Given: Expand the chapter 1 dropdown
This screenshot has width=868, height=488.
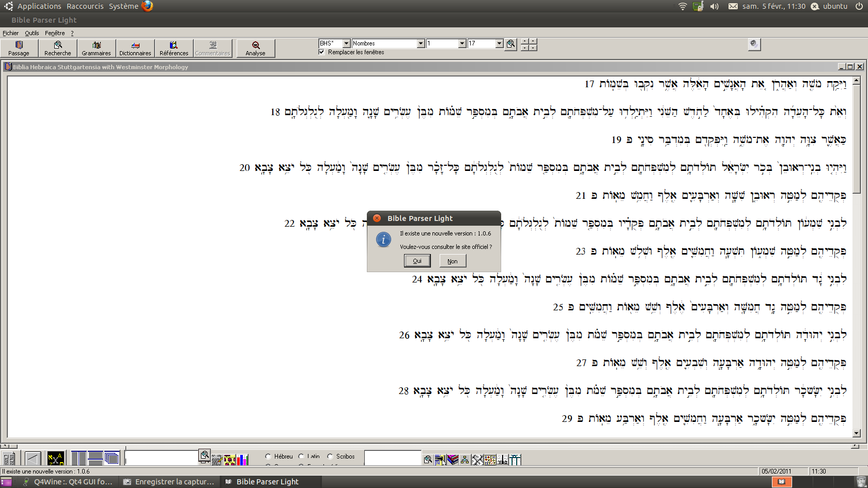Looking at the screenshot, I should click(x=462, y=43).
